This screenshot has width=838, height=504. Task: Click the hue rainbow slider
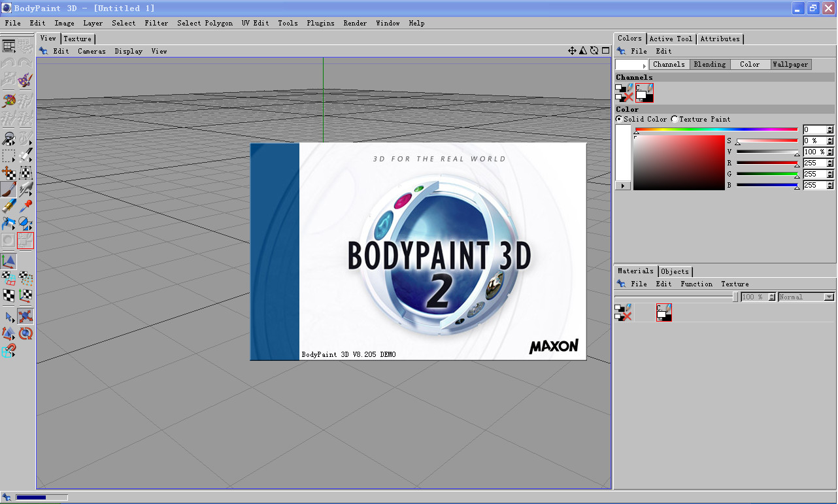point(716,129)
